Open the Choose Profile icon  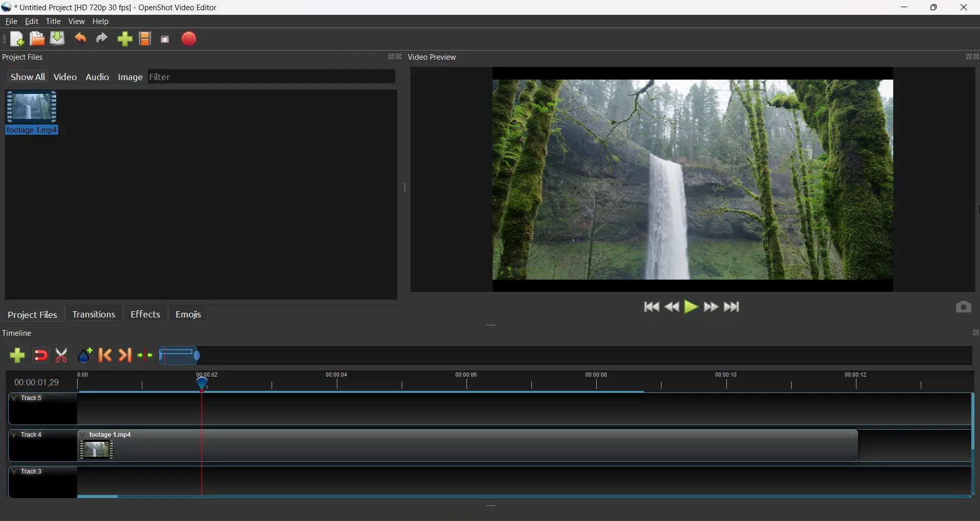(x=145, y=39)
